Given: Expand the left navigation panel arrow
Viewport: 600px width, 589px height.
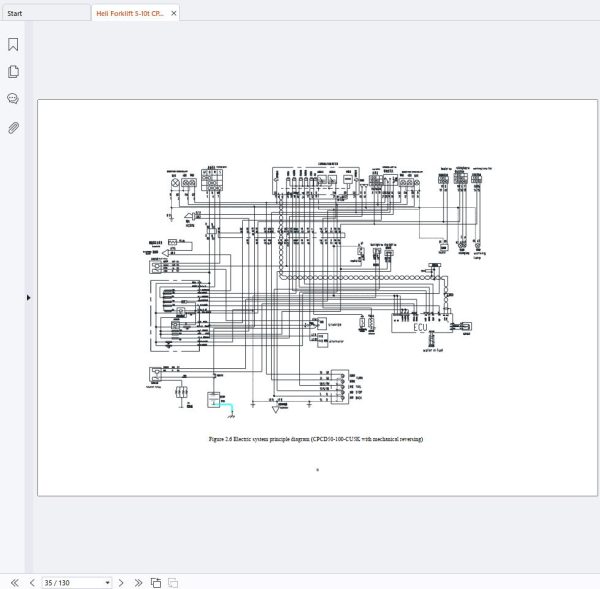Looking at the screenshot, I should 28,297.
